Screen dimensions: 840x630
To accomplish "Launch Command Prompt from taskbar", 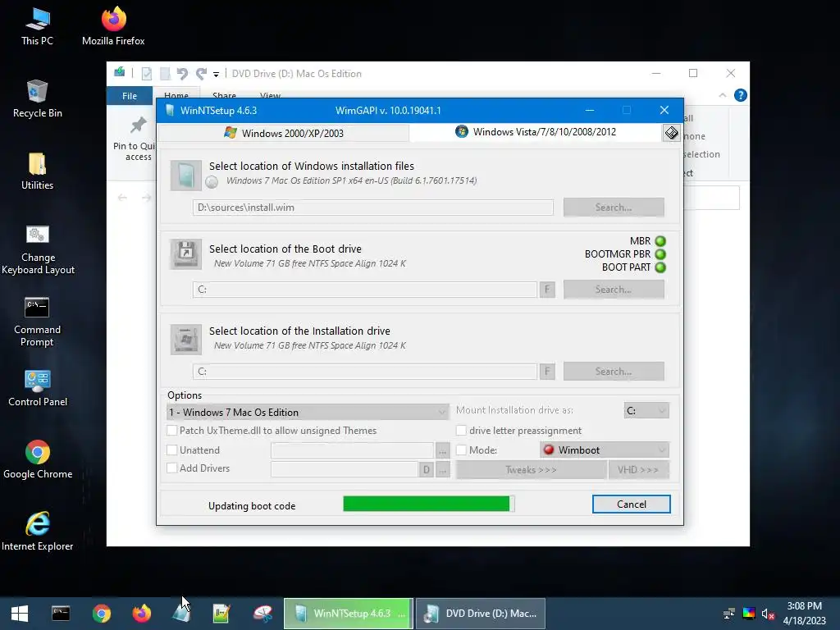I will pos(61,614).
